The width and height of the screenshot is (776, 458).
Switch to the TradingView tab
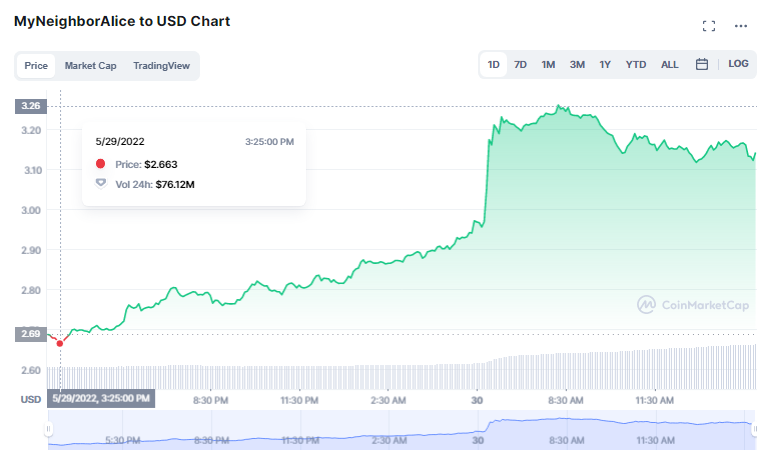tap(161, 65)
